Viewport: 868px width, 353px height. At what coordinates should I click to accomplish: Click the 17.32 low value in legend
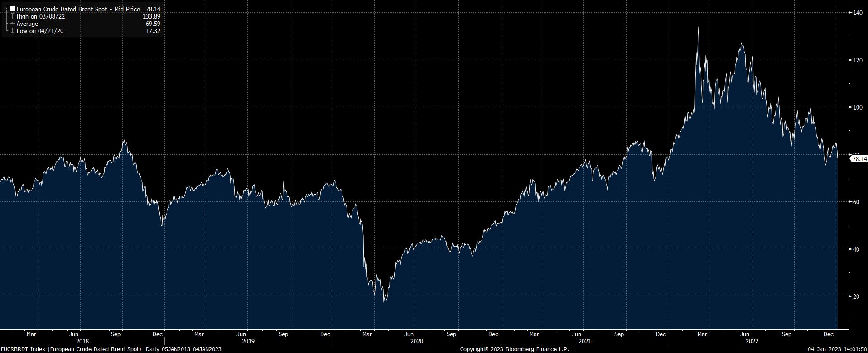coord(153,31)
